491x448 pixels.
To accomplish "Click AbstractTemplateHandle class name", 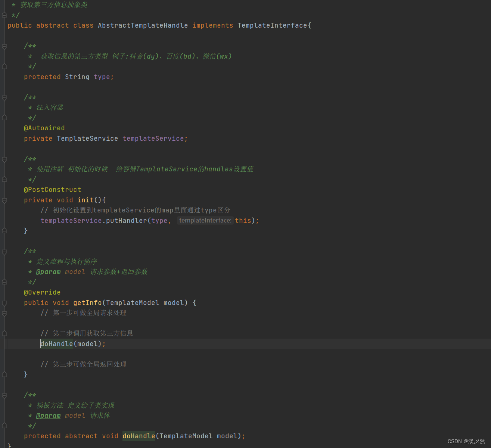I will 143,25.
